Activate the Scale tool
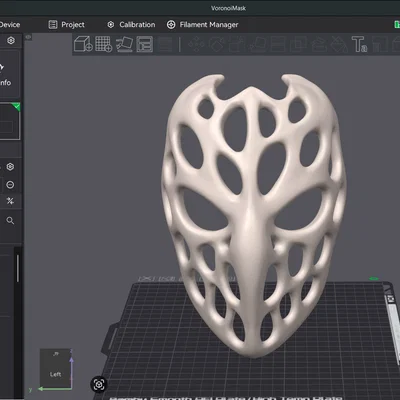This screenshot has height=400, width=400. click(x=237, y=44)
